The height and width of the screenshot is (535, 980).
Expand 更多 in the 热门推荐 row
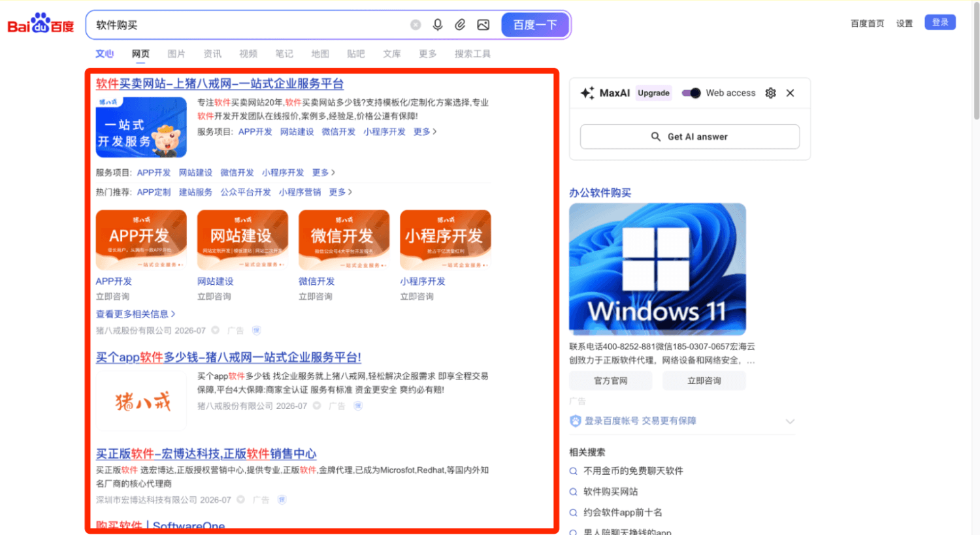(x=340, y=192)
